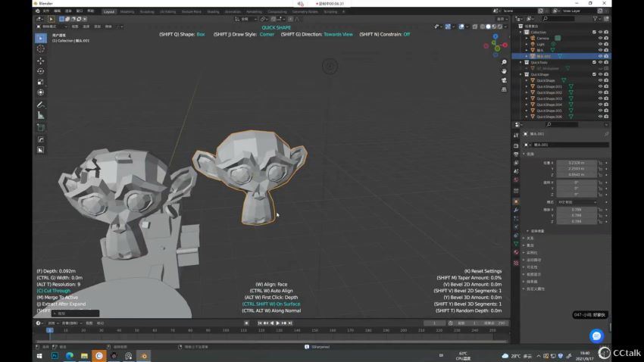This screenshot has height=362, width=644.
Task: Select the Measure tool
Action: (41, 116)
